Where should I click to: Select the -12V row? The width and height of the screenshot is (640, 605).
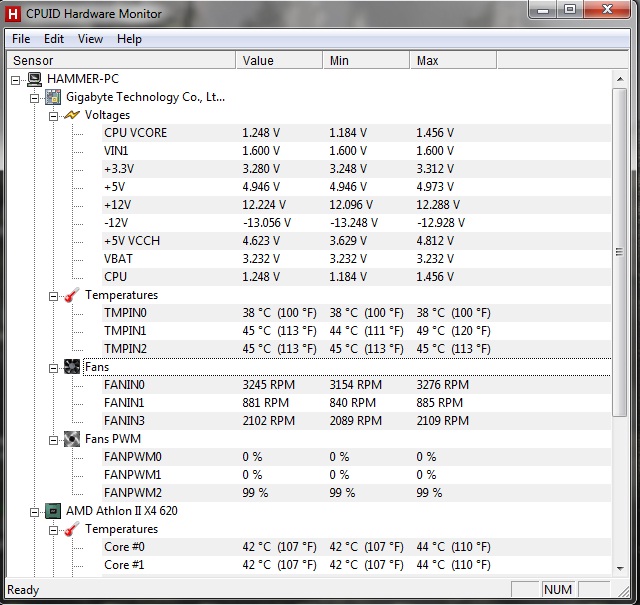click(356, 223)
